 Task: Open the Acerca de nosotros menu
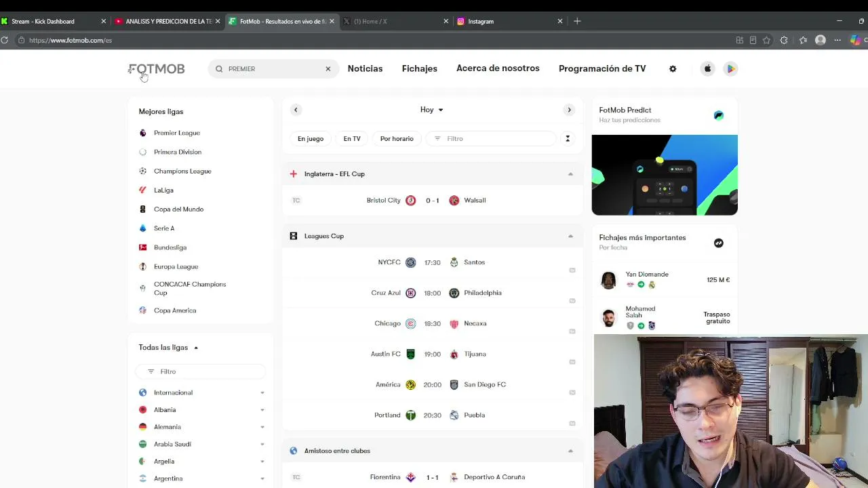[498, 68]
